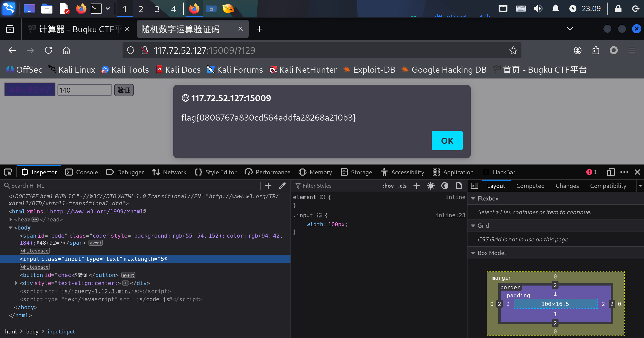Expand the head element node
Image resolution: width=644 pixels, height=338 pixels.
pos(11,220)
